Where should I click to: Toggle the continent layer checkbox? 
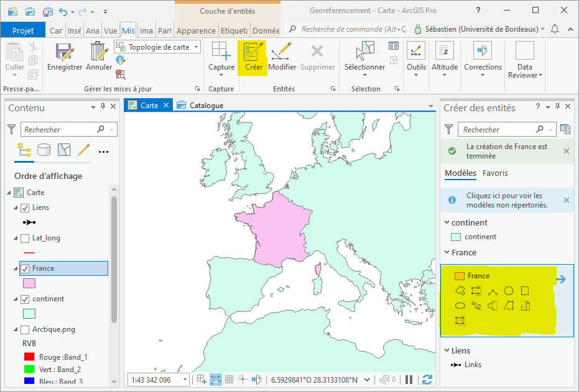point(25,299)
